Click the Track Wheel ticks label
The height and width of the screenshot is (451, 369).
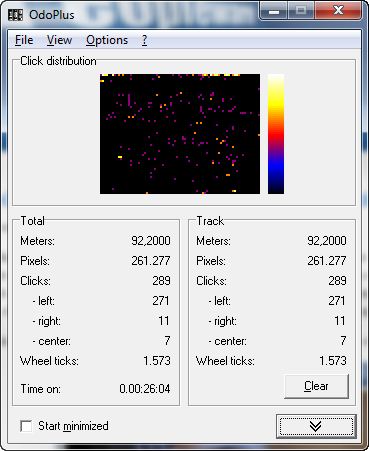point(225,361)
